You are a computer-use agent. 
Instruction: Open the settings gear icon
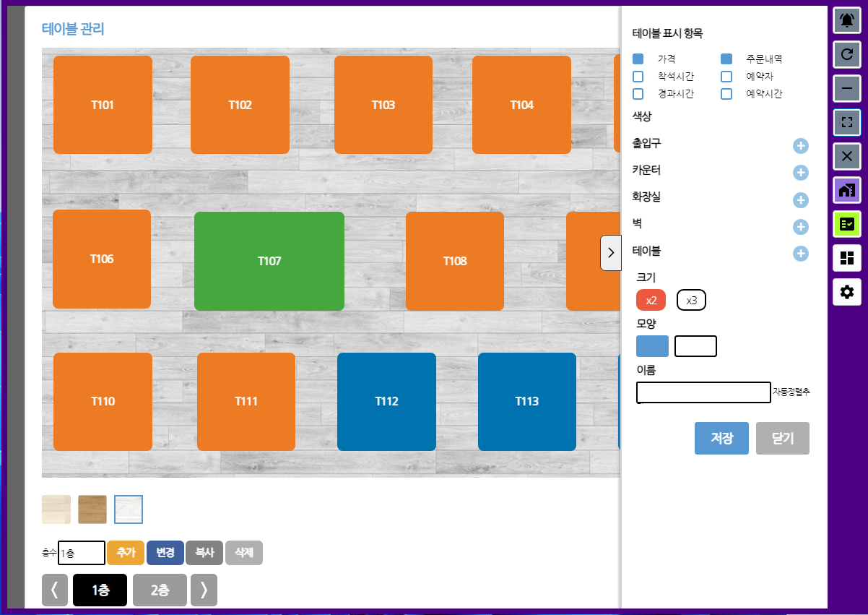847,292
